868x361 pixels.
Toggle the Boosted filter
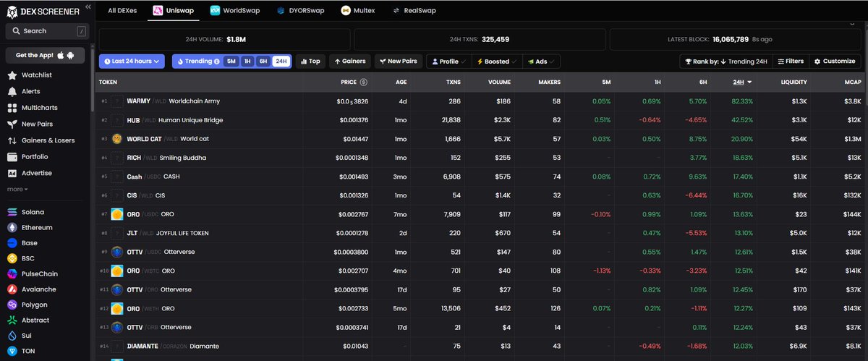click(496, 61)
